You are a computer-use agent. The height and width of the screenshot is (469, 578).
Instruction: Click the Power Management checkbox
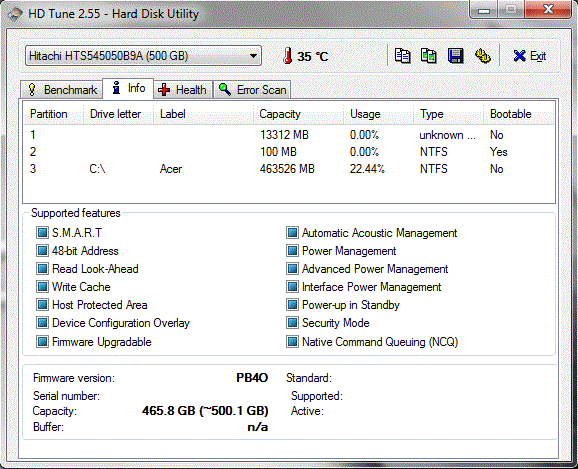tap(292, 251)
